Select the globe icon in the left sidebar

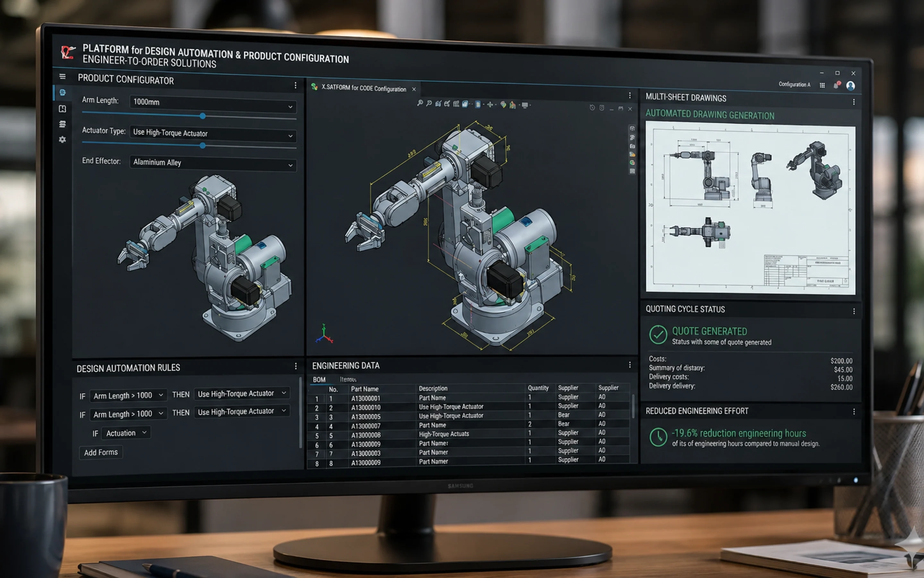tap(62, 92)
